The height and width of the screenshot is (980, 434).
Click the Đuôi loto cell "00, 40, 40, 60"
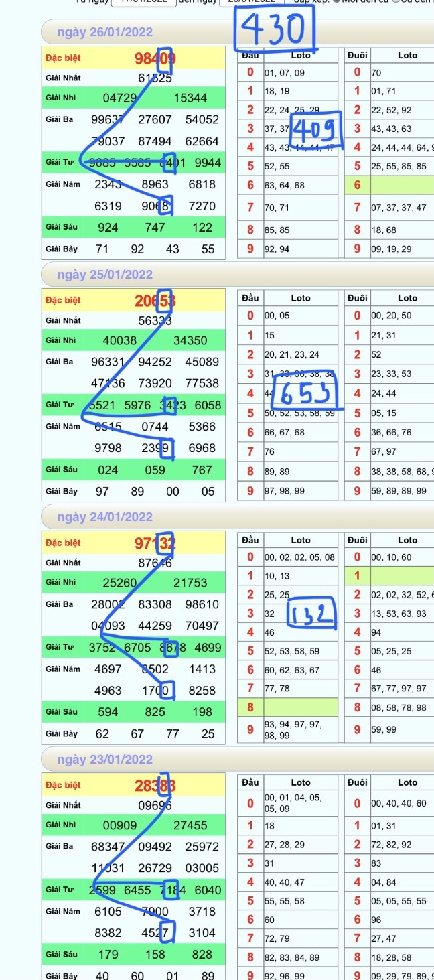(399, 803)
